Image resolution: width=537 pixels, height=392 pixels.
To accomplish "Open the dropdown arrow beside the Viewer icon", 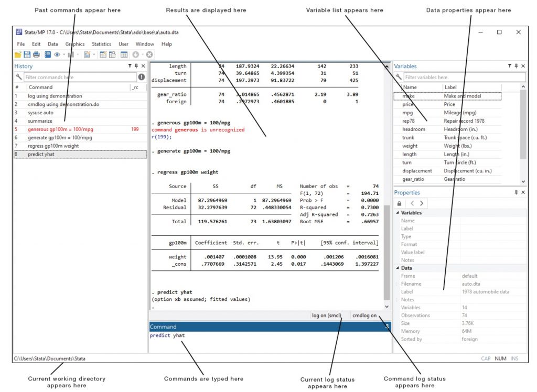I will (63, 55).
